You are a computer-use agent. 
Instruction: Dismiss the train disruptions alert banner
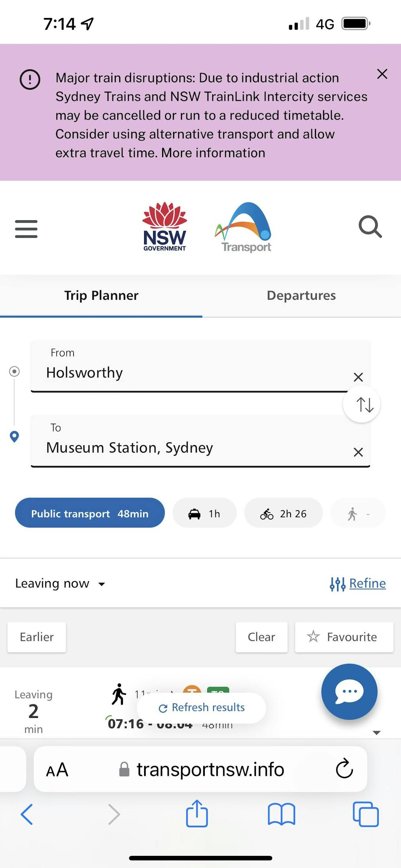pyautogui.click(x=382, y=74)
